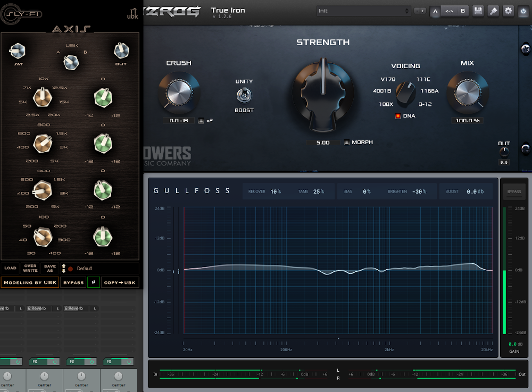Click the phase invert ø icon in Axis
This screenshot has width=532, height=392.
94,282
